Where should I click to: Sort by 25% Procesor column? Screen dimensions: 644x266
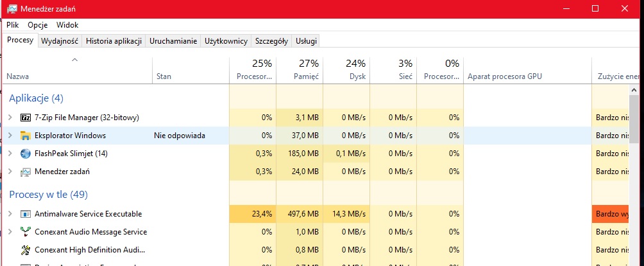(253, 70)
